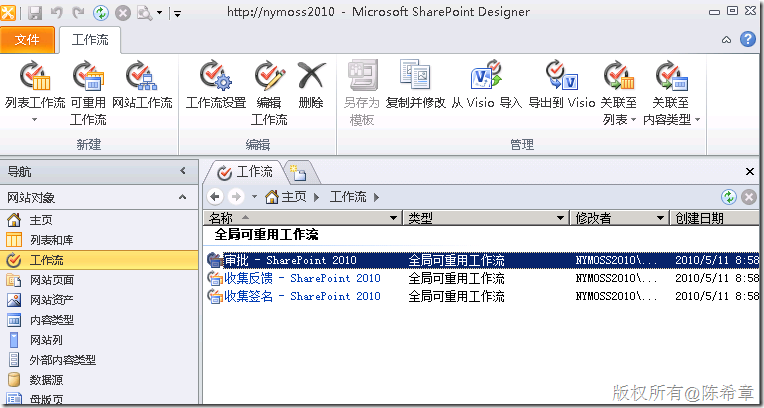The image size is (764, 408).
Task: Expand 关联至内容类型 dropdown arrow
Action: pyautogui.click(x=697, y=120)
